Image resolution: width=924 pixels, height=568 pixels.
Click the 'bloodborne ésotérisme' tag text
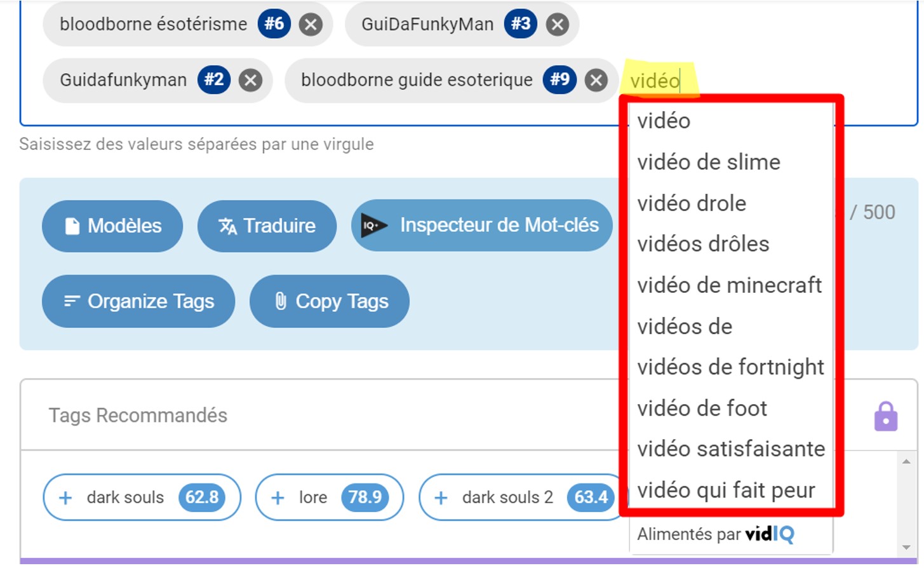pos(154,24)
